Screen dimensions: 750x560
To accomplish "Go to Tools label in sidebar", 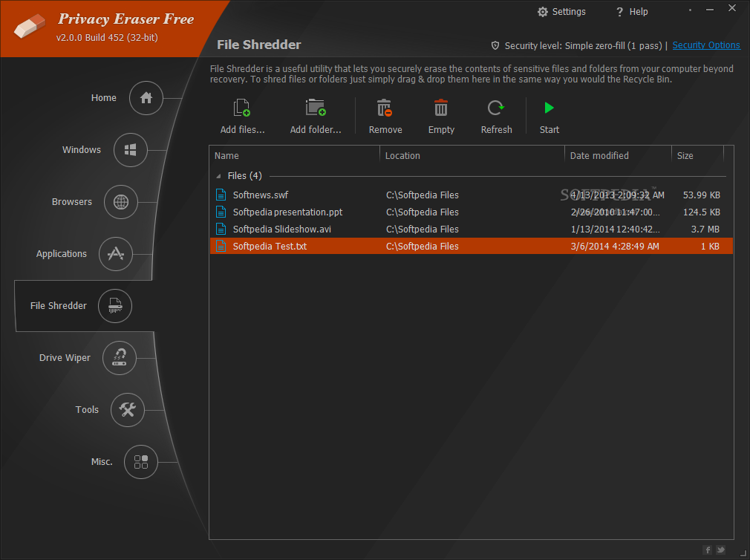I will tap(87, 410).
